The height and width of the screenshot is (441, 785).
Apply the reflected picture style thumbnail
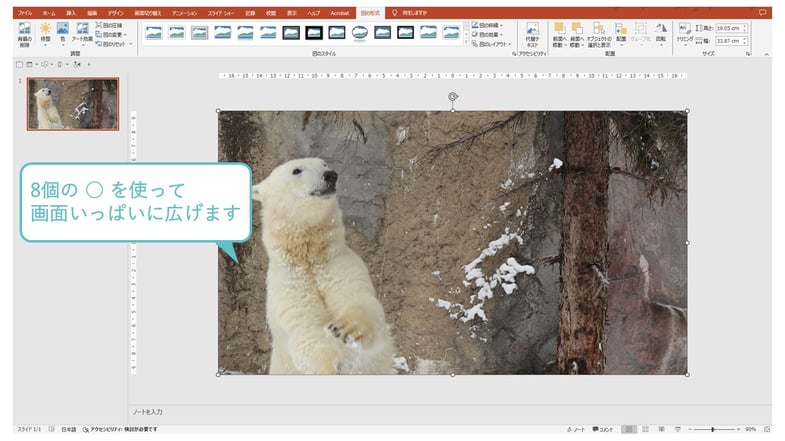pyautogui.click(x=245, y=33)
